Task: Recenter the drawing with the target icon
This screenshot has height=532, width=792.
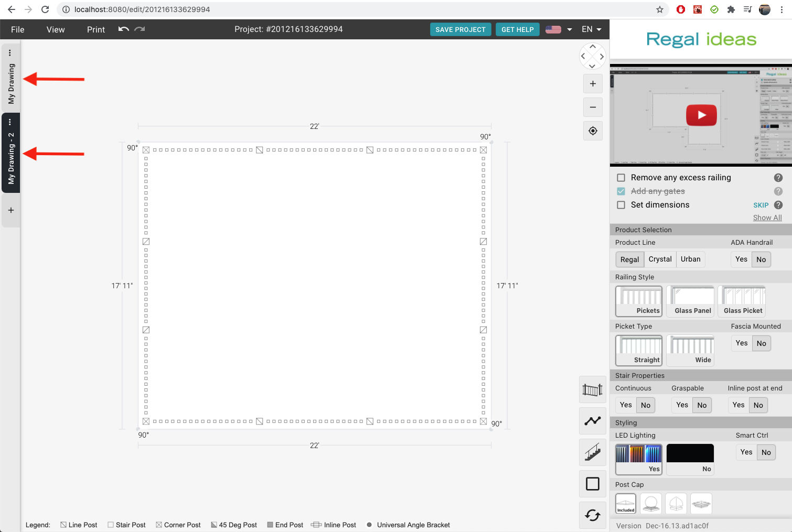Action: click(x=593, y=131)
